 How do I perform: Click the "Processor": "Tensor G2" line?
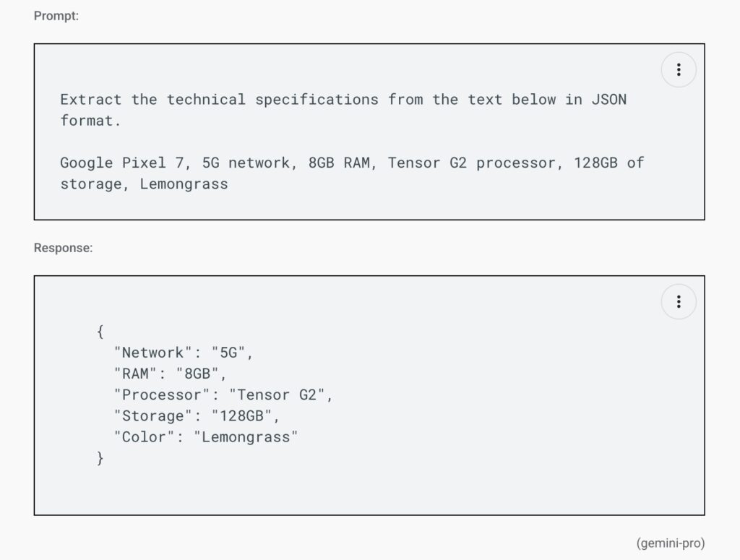tap(223, 395)
